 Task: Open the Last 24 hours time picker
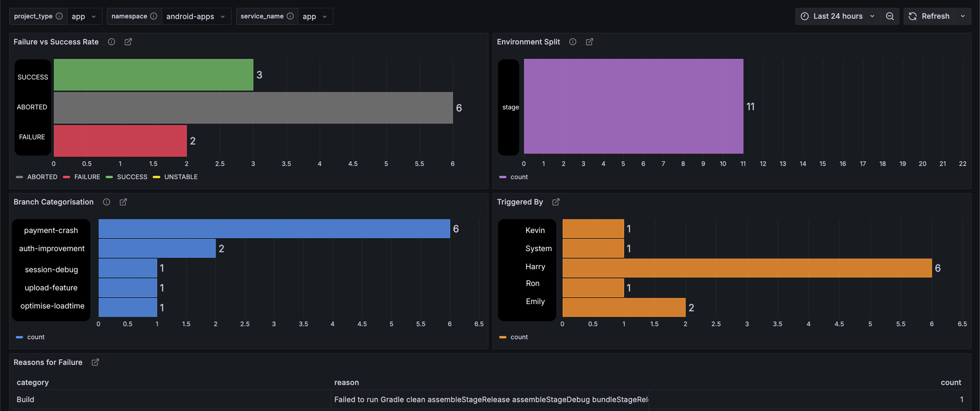coord(837,16)
